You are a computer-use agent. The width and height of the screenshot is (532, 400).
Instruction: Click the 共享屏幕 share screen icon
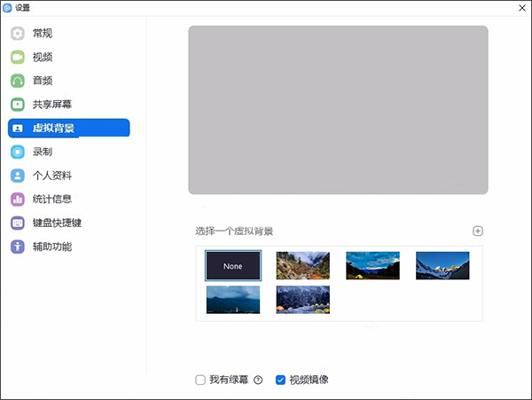point(18,105)
